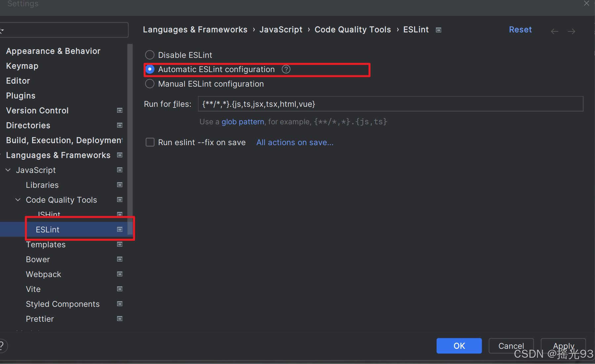
Task: Open Plugins settings
Action: 21,96
